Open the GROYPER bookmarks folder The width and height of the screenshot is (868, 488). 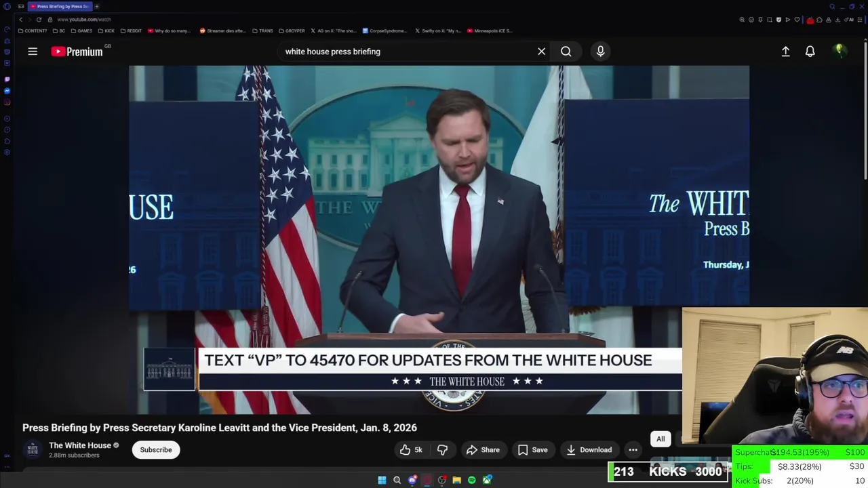pyautogui.click(x=292, y=30)
